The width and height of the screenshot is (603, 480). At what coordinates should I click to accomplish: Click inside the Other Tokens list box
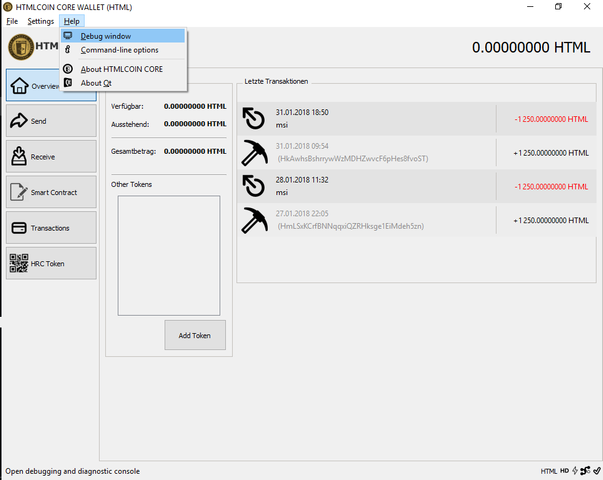(x=169, y=256)
